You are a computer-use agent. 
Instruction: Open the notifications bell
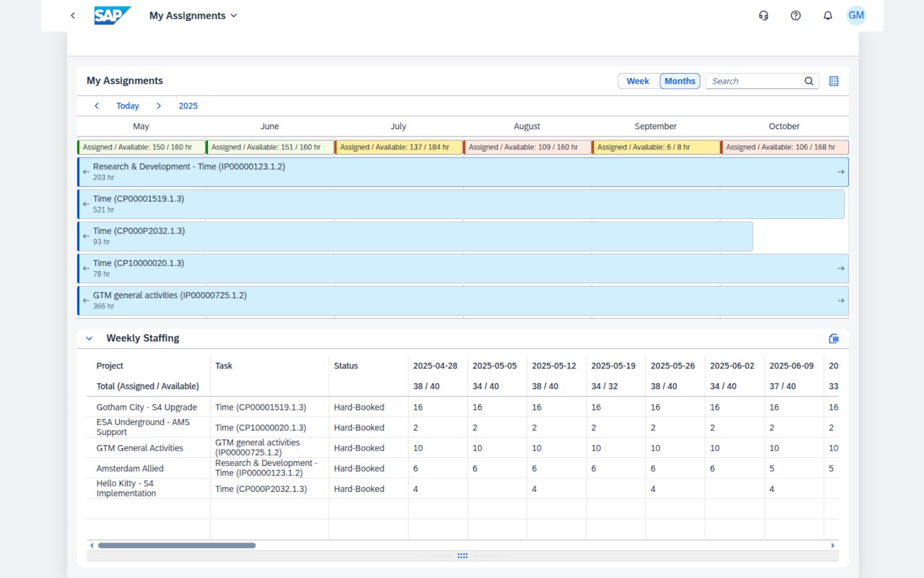click(828, 16)
